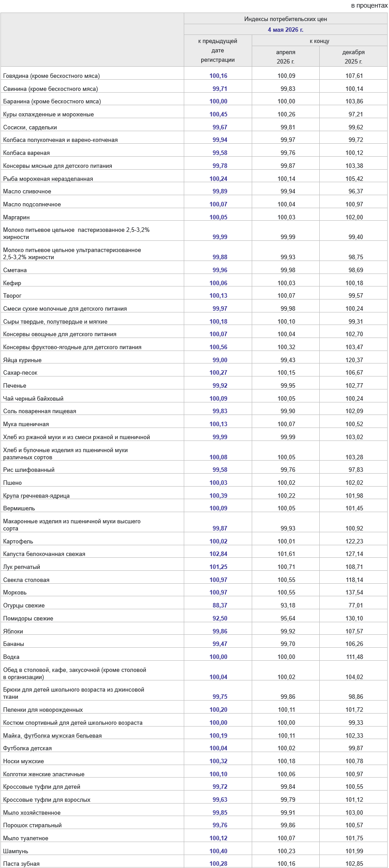389x868 pixels.
Task: Click the 'к концу' header cell
Action: tap(319, 41)
